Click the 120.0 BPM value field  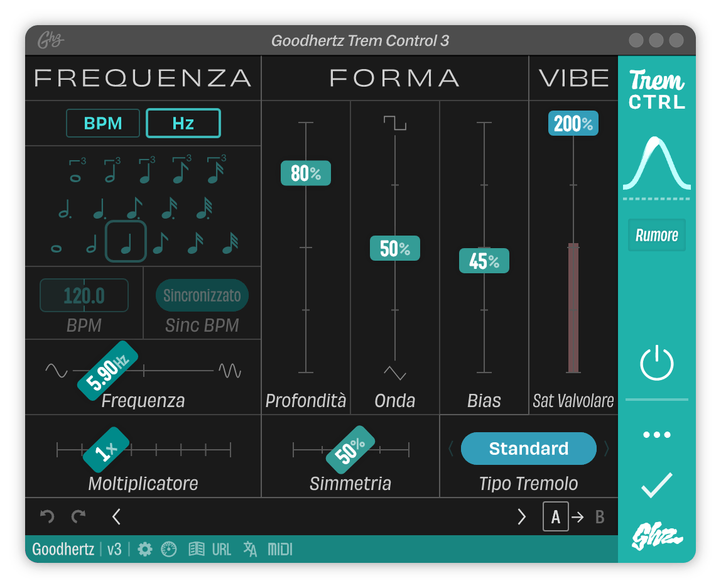[x=84, y=295]
